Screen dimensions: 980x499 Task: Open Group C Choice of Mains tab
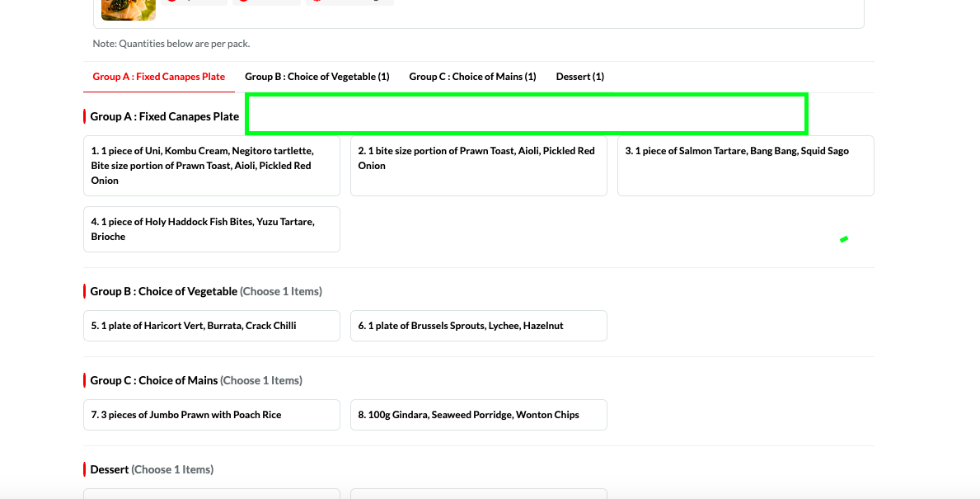pyautogui.click(x=472, y=77)
